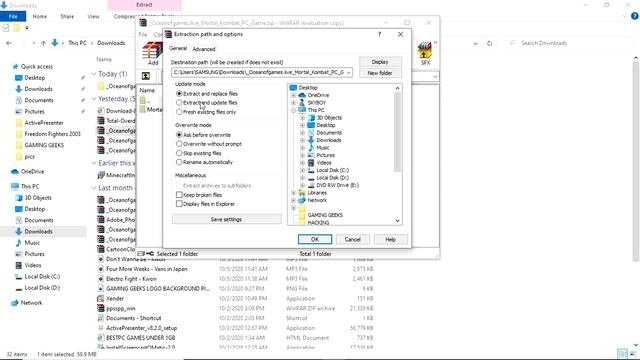Select Music folder in dialog tree
Viewport: 640px width, 360px height.
coord(322,148)
